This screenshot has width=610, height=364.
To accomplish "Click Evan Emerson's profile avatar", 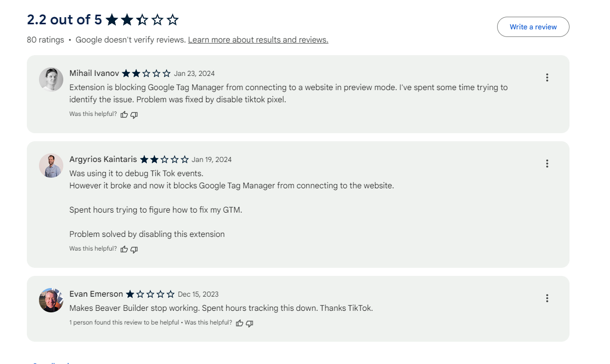I will click(x=51, y=300).
